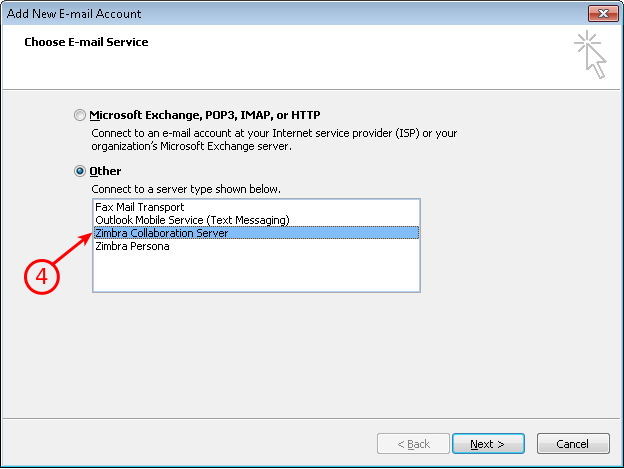The image size is (624, 469).
Task: Select Zimbra Collaboration Server entry
Action: [x=256, y=233]
